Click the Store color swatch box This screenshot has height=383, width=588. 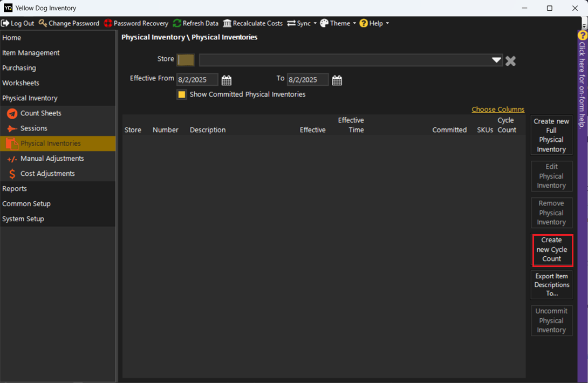tap(186, 60)
